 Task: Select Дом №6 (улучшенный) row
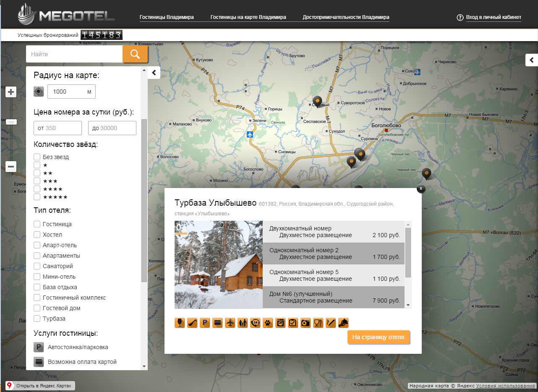coord(334,297)
